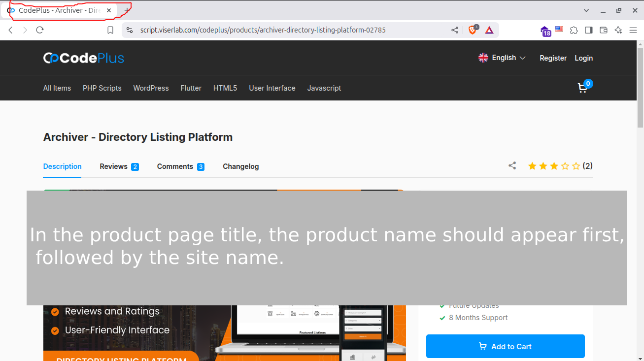
Task: Open extension icon with badge 18
Action: (x=545, y=31)
